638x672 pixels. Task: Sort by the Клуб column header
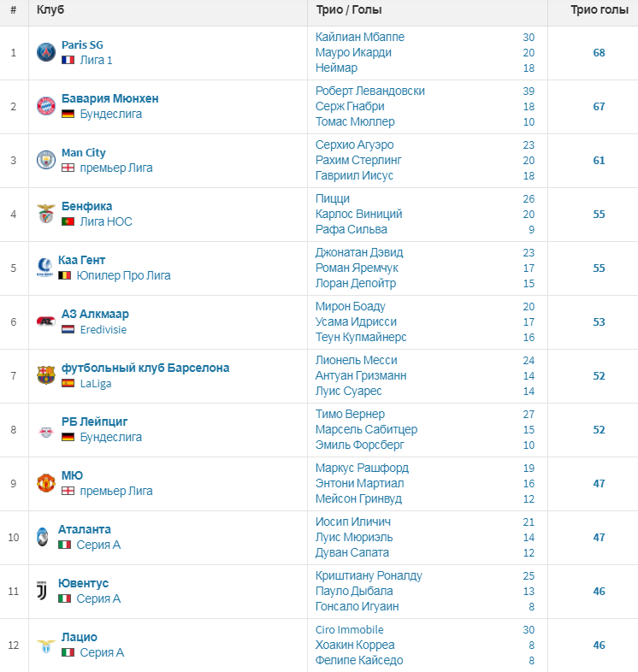(50, 10)
